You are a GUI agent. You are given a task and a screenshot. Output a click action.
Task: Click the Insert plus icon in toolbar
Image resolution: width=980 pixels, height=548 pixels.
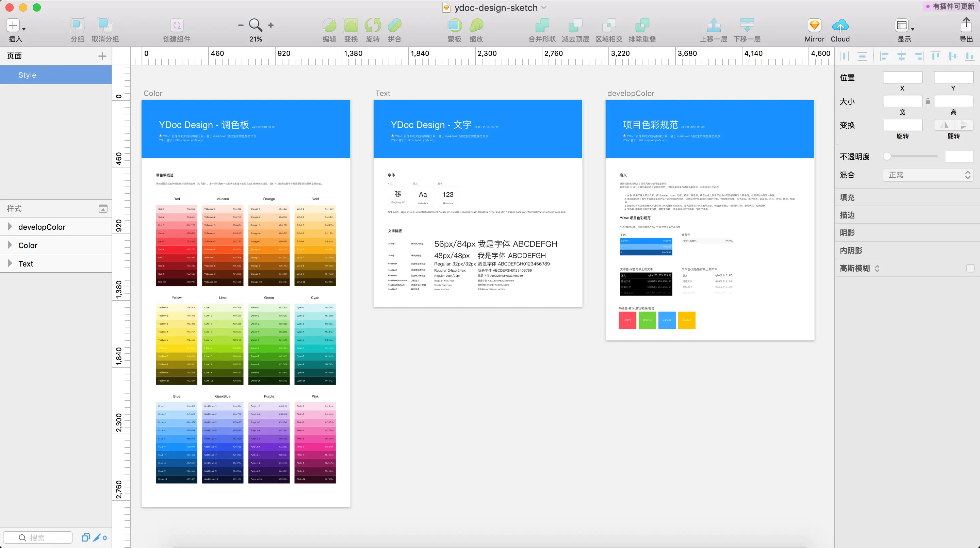point(13,26)
